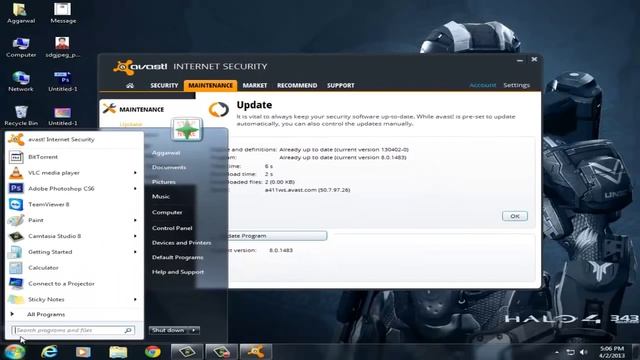Click the volume icon in system tray
The image size is (640, 360).
pos(583,352)
